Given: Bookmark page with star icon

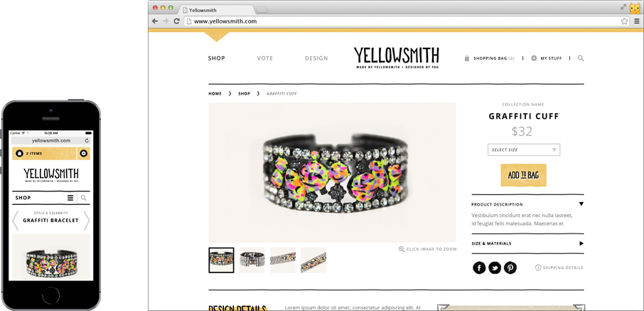Looking at the screenshot, I should [x=624, y=21].
